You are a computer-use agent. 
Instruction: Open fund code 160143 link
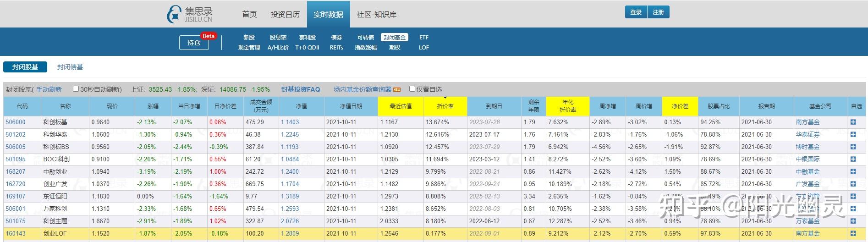(16, 234)
